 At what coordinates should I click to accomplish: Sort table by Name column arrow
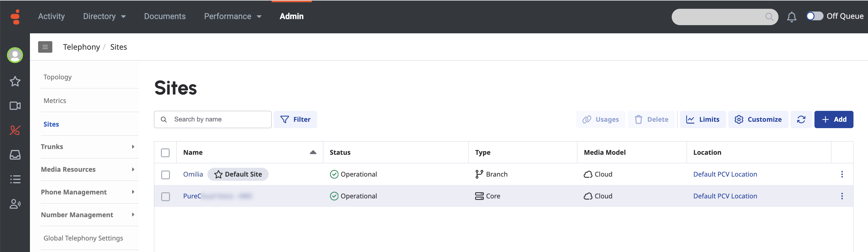(313, 152)
